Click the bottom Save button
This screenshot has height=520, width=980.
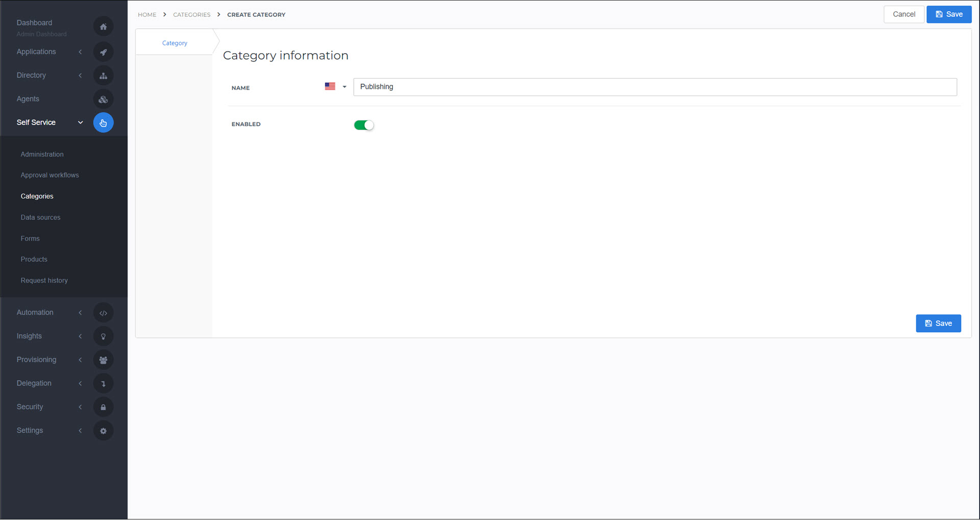[x=938, y=324]
